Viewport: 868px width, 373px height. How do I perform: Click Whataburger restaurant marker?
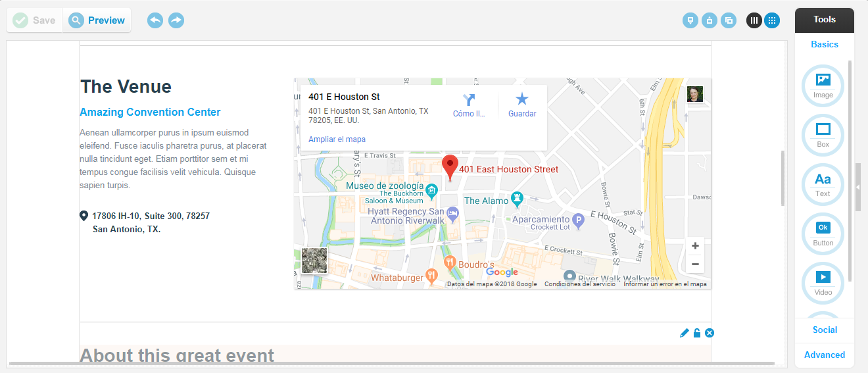point(431,275)
